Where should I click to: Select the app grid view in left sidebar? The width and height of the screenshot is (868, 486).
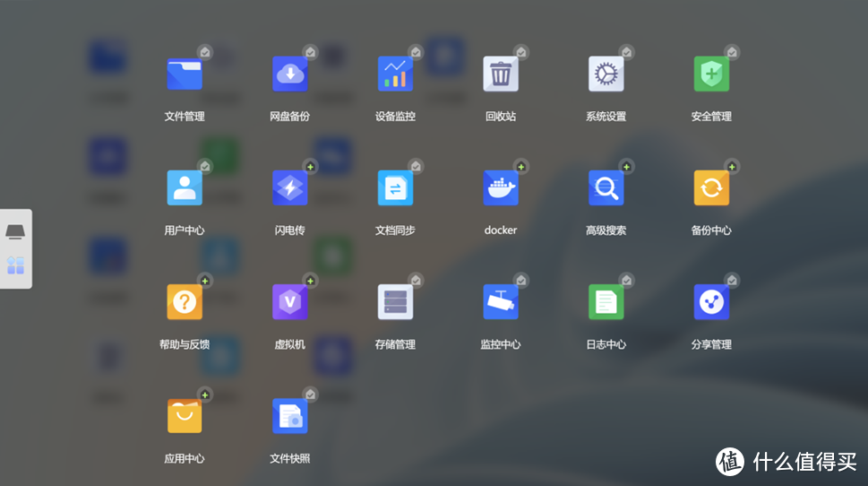point(15,265)
